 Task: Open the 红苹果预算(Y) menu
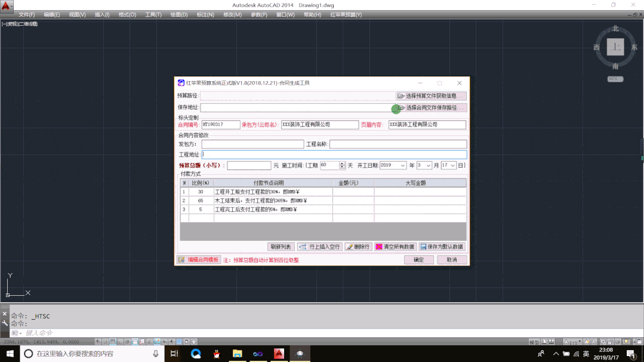pyautogui.click(x=346, y=15)
